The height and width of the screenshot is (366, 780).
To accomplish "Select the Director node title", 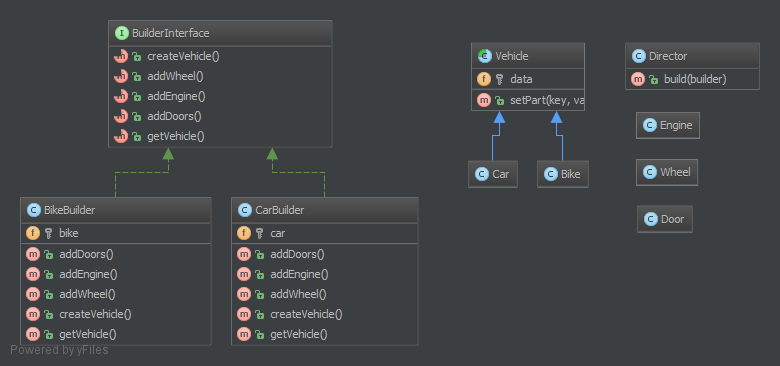I will coord(668,56).
